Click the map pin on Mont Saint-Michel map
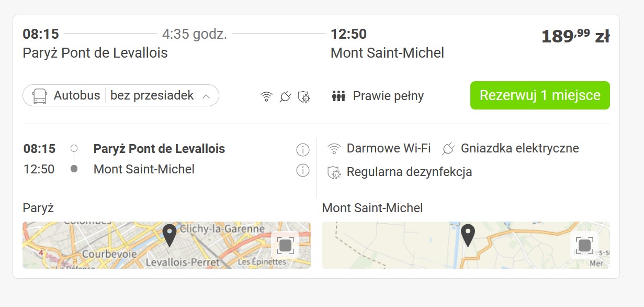Screen dimensions: 644x307 468,235
